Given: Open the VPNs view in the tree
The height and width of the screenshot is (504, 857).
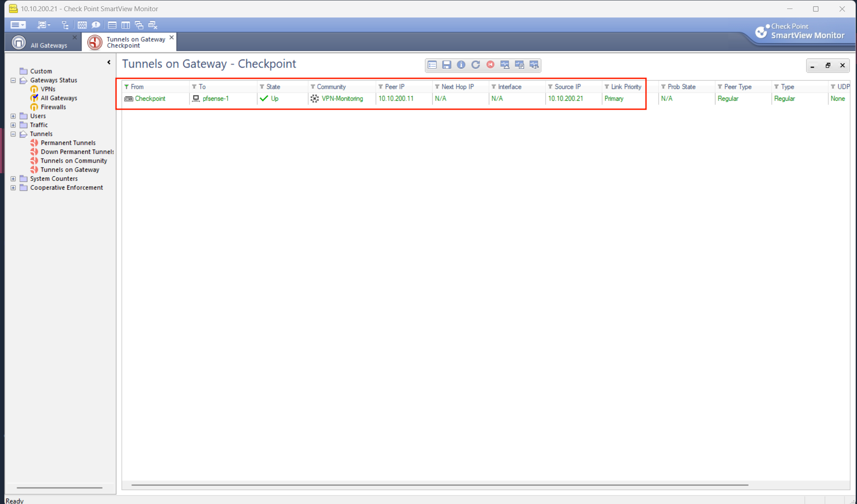Looking at the screenshot, I should point(48,89).
